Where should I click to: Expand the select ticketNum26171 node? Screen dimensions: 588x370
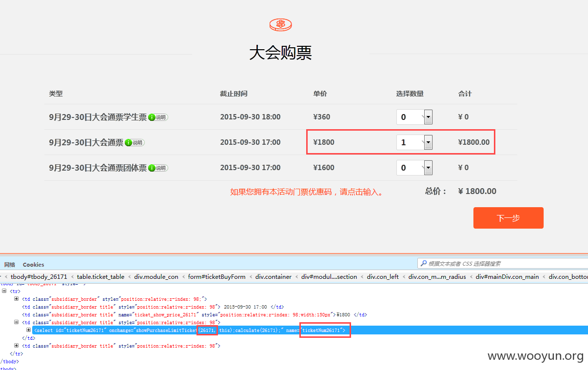pyautogui.click(x=28, y=330)
